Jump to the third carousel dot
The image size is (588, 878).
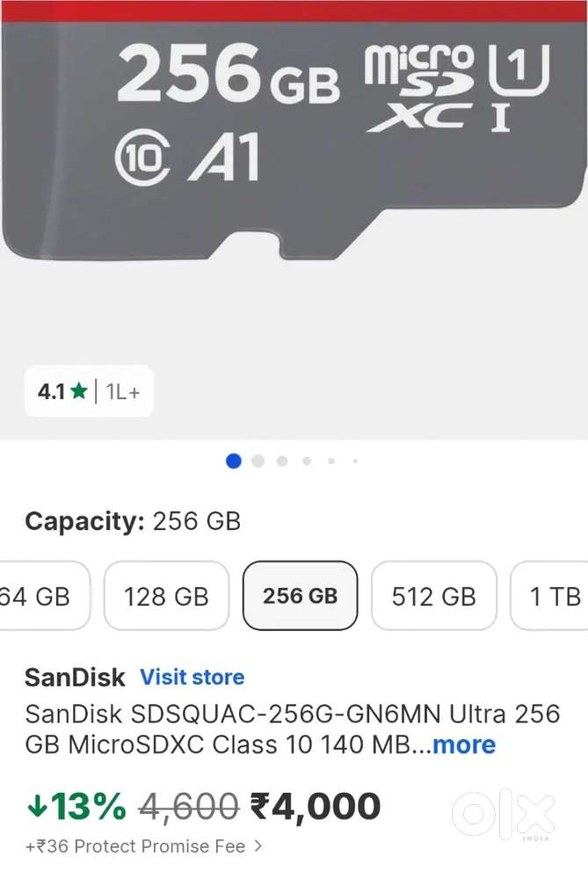pyautogui.click(x=282, y=461)
